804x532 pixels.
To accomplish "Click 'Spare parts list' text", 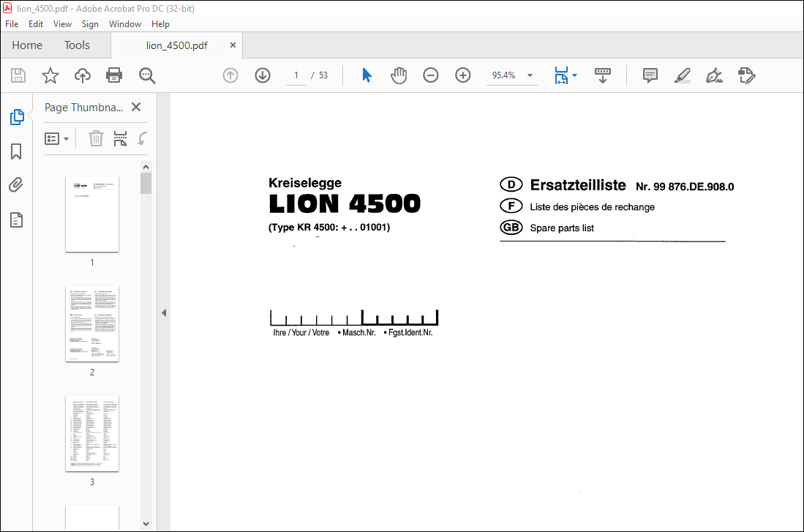I will tap(562, 228).
